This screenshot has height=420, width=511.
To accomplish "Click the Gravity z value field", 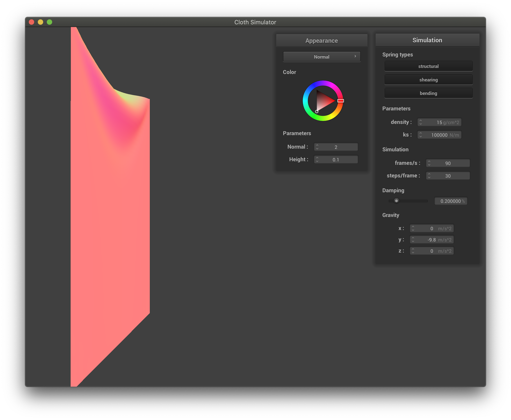I will coord(432,251).
